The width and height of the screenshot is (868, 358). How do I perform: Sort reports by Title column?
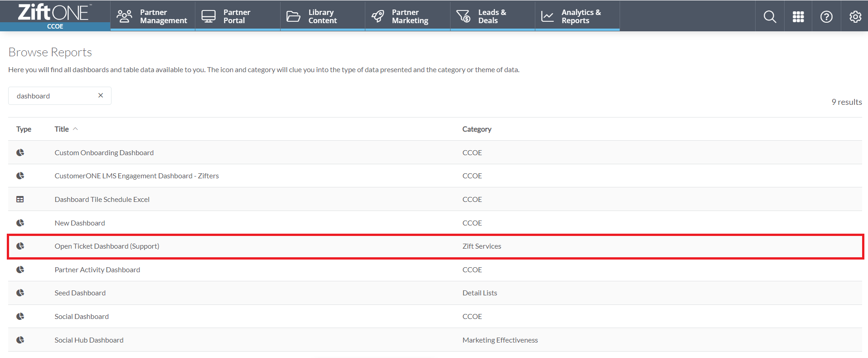66,129
